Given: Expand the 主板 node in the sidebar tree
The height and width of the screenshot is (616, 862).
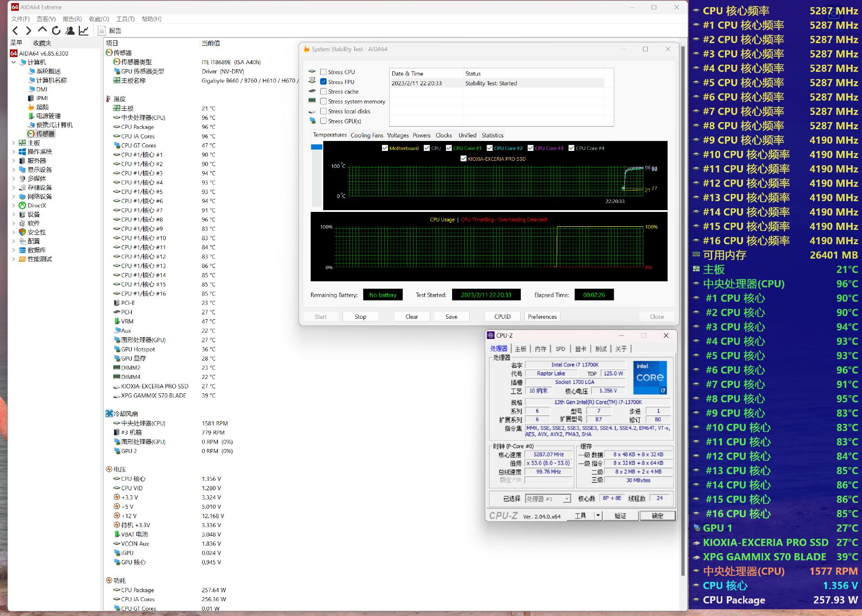Looking at the screenshot, I should [13, 143].
